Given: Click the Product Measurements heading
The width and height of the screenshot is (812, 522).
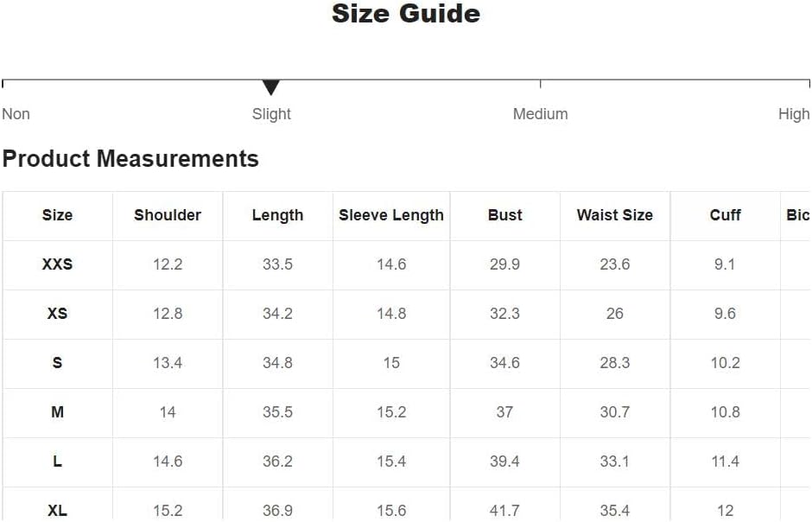Looking at the screenshot, I should (x=130, y=158).
